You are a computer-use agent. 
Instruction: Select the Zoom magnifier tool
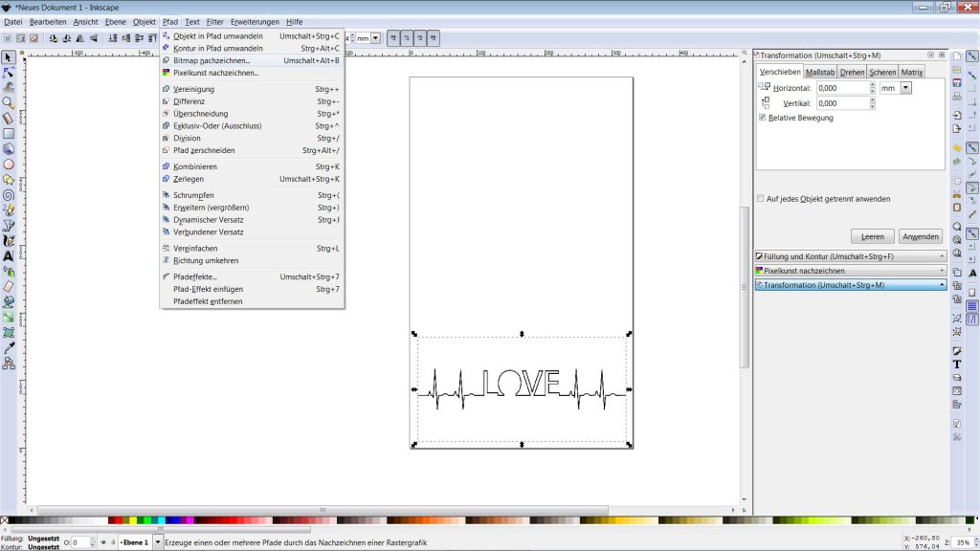[9, 102]
